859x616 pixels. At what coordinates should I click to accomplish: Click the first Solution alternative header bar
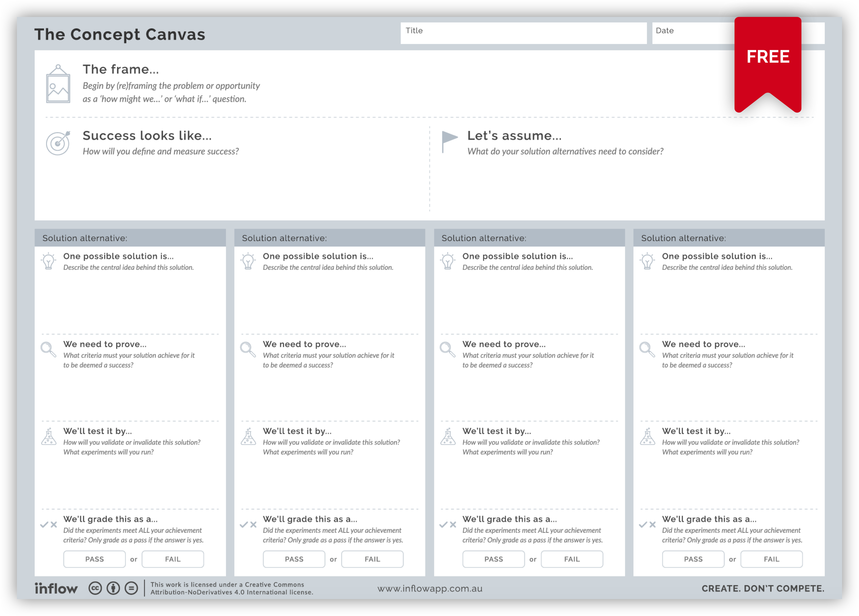130,238
